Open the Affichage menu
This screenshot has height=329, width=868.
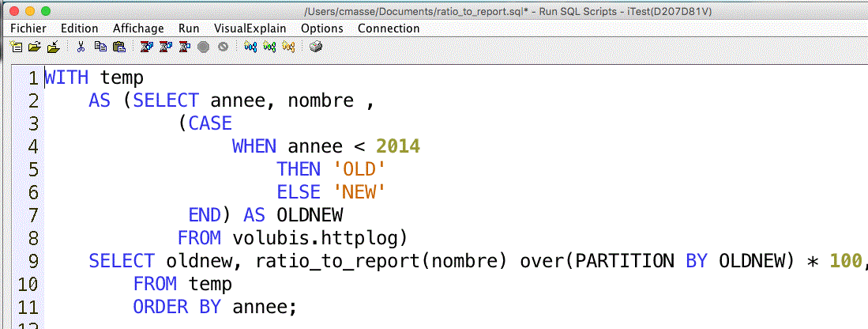pyautogui.click(x=138, y=28)
